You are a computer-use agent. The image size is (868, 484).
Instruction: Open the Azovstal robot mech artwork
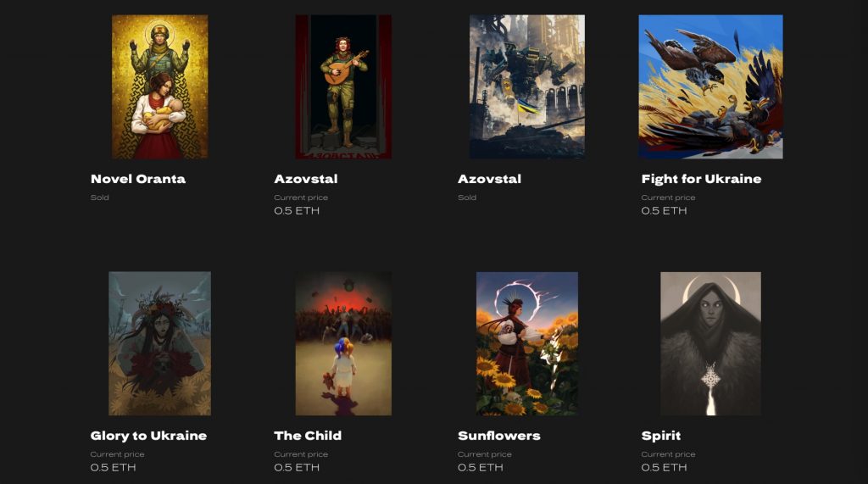pos(527,86)
